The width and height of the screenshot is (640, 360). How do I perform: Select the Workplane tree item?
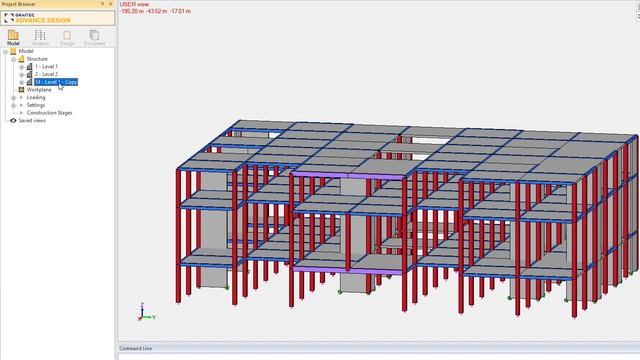click(39, 89)
